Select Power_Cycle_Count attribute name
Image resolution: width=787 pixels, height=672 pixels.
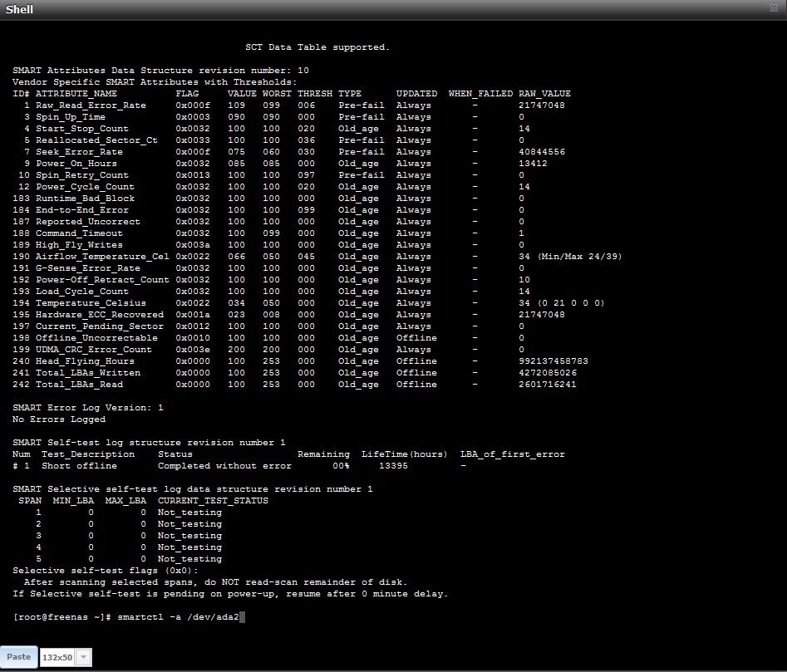point(85,187)
